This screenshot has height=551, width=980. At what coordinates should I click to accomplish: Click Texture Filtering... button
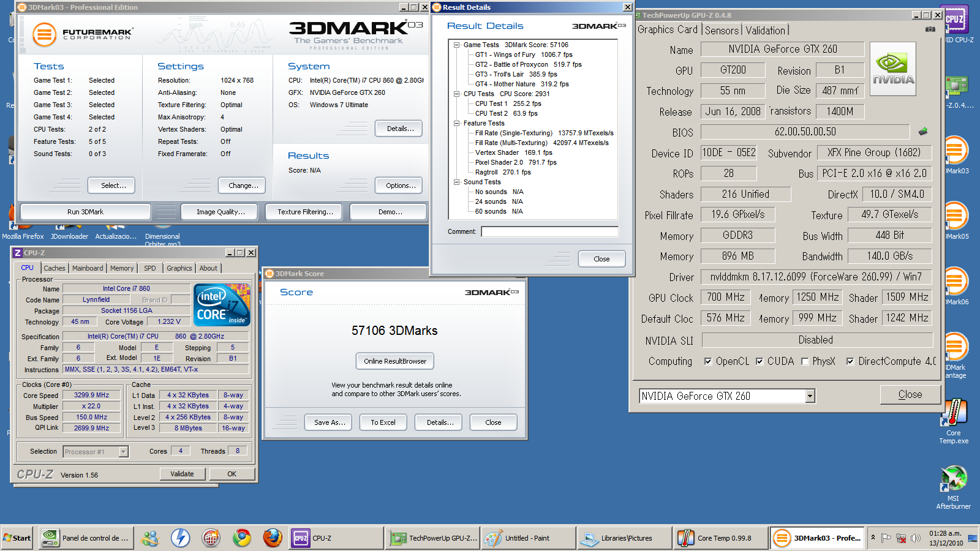(305, 212)
